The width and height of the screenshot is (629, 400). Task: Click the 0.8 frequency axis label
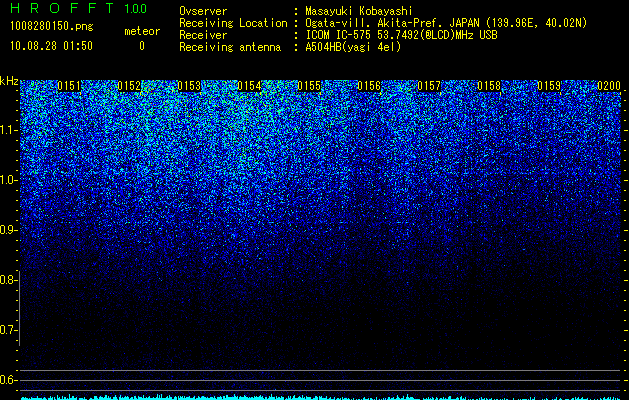click(x=9, y=280)
